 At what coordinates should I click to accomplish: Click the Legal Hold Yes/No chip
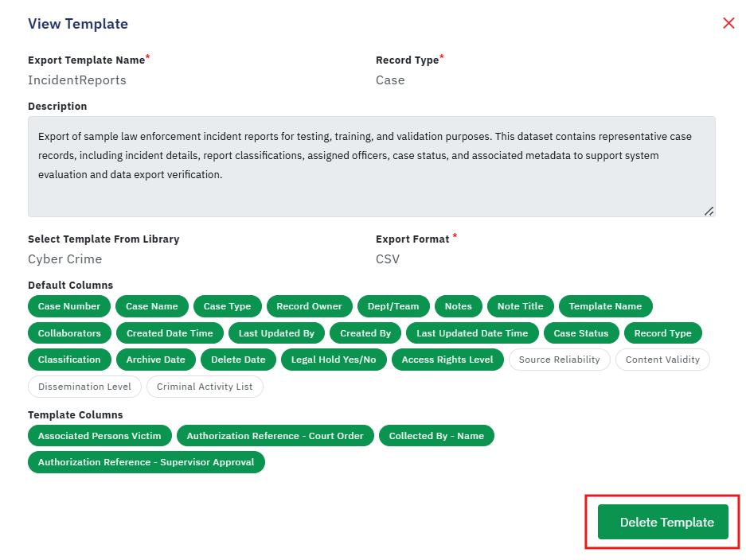[x=334, y=360]
